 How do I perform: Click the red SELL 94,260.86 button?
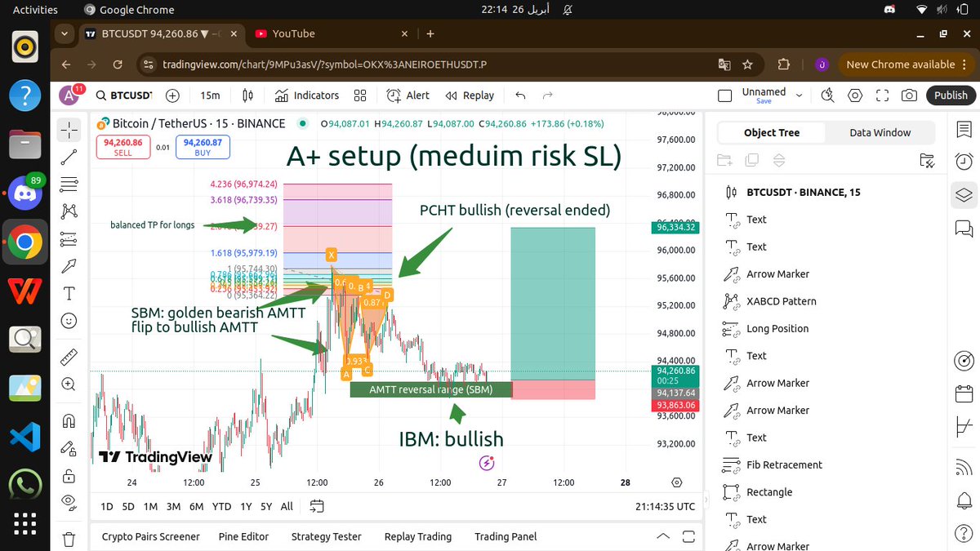[122, 147]
